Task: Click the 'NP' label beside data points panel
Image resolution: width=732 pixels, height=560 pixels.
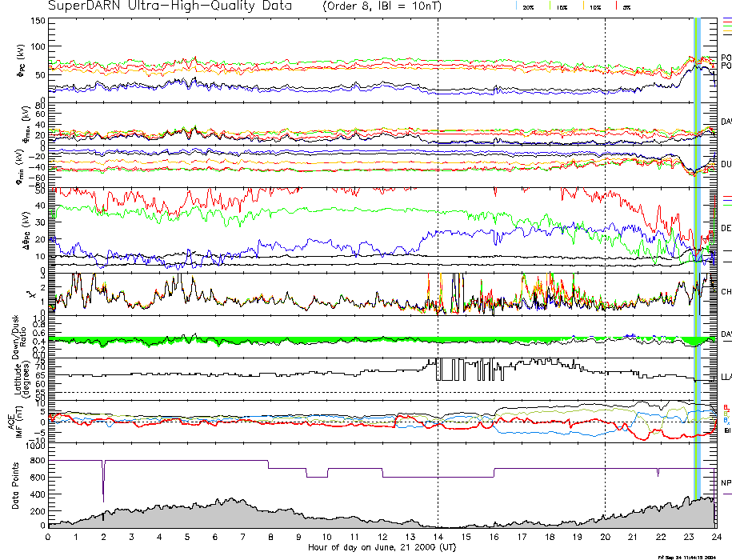Action: click(x=726, y=482)
